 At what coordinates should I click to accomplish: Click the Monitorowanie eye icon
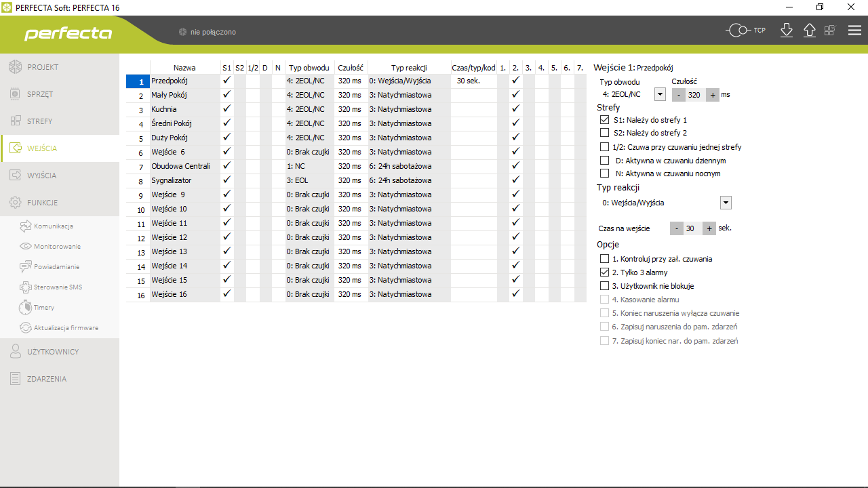point(26,246)
